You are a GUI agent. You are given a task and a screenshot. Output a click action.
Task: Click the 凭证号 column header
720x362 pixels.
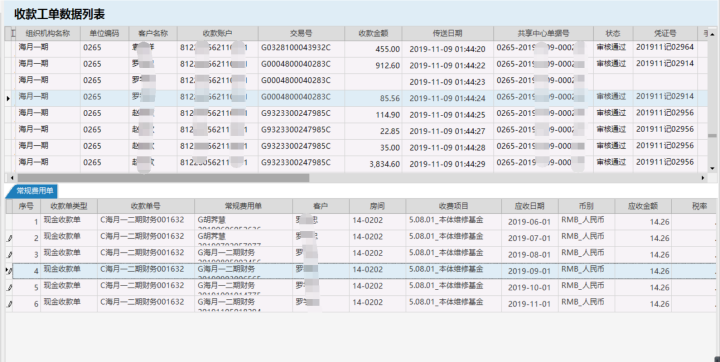pos(665,33)
